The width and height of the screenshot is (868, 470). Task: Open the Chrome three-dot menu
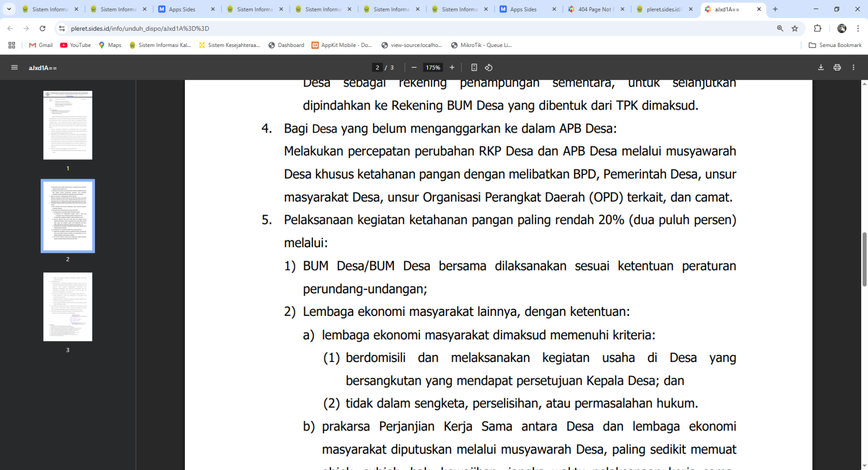(x=858, y=29)
